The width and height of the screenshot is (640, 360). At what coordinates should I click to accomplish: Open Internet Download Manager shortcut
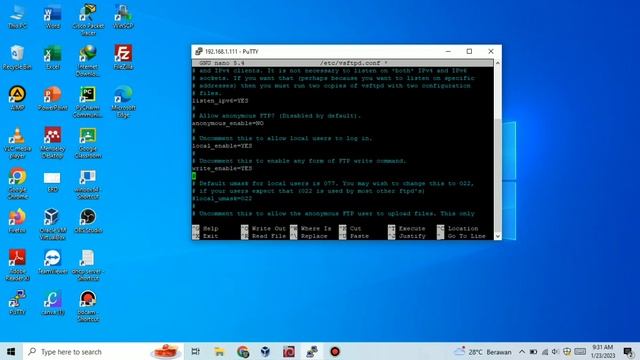[x=88, y=61]
